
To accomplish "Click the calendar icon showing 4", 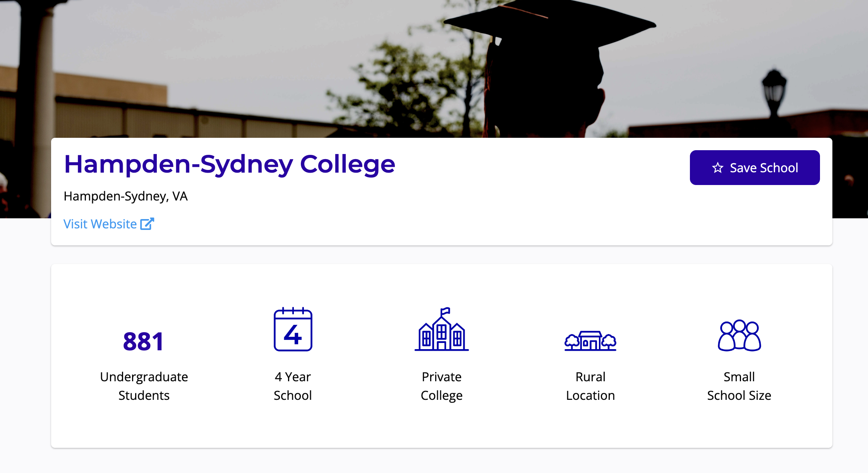I will pyautogui.click(x=293, y=329).
